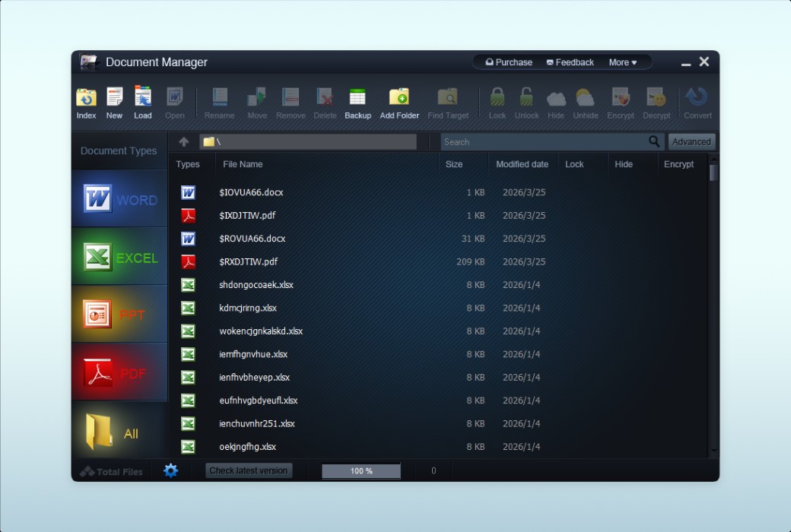The width and height of the screenshot is (791, 532).
Task: Select the PDF document type
Action: pos(119,372)
